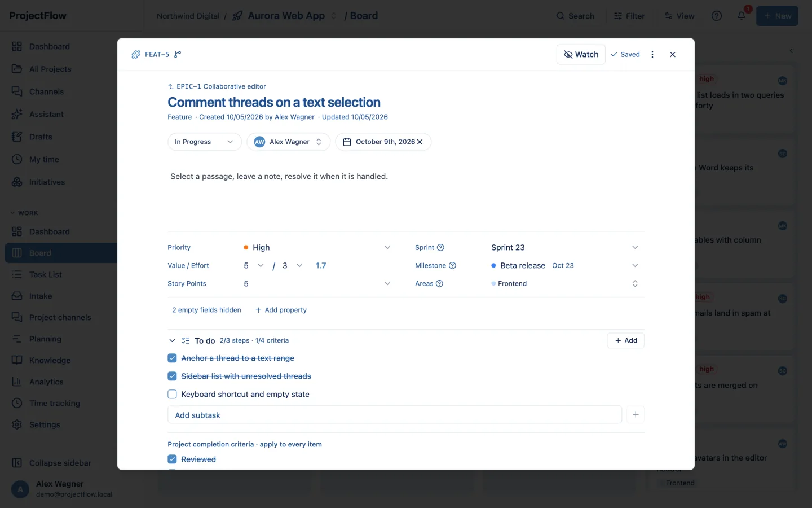Open the notifications bell
The height and width of the screenshot is (508, 812).
(x=742, y=16)
